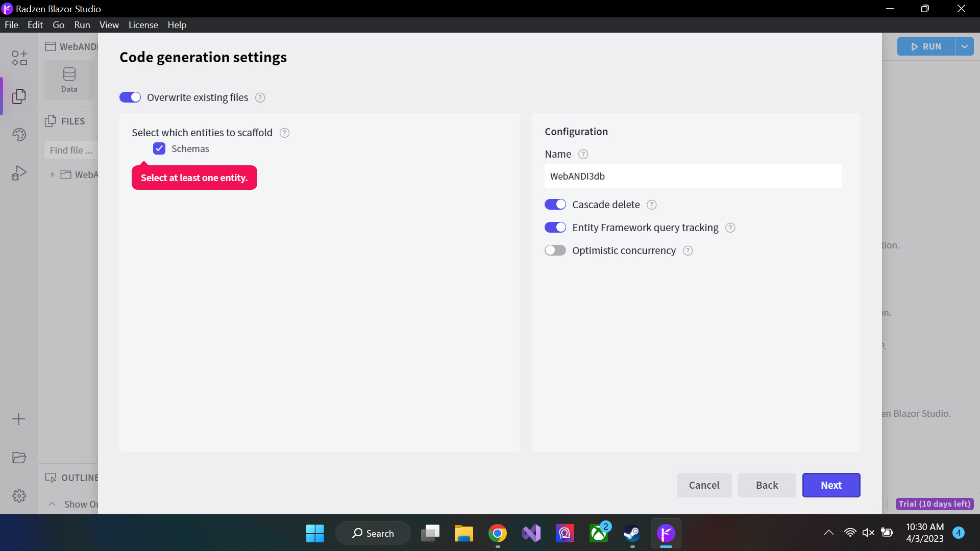Open the Go menu
Image resolution: width=980 pixels, height=551 pixels.
pyautogui.click(x=58, y=24)
